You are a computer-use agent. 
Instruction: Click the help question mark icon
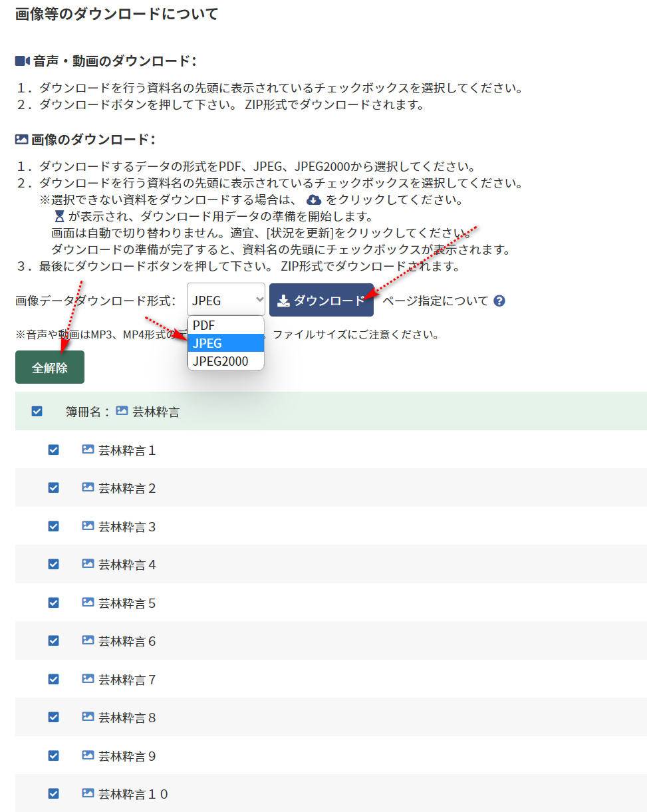tap(499, 301)
